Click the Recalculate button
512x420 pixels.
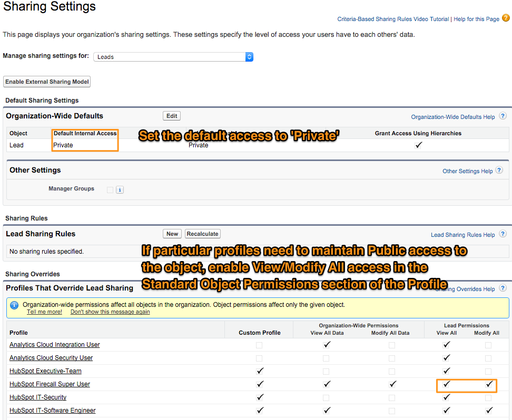pyautogui.click(x=202, y=234)
